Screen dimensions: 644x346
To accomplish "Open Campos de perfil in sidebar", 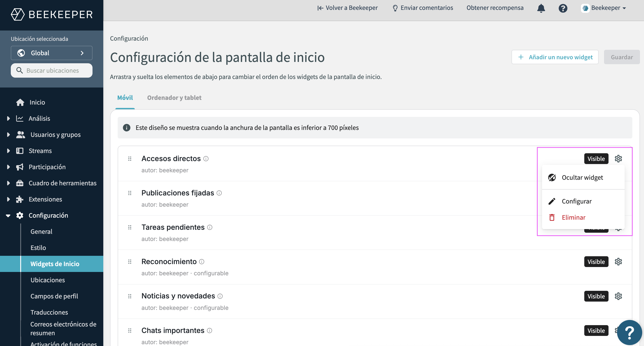I will coord(54,296).
